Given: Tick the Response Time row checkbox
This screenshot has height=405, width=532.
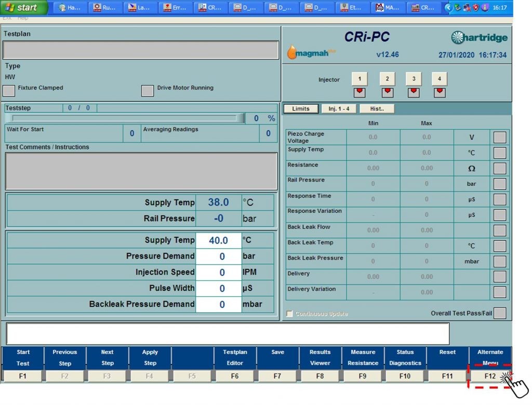Looking at the screenshot, I should [x=499, y=199].
